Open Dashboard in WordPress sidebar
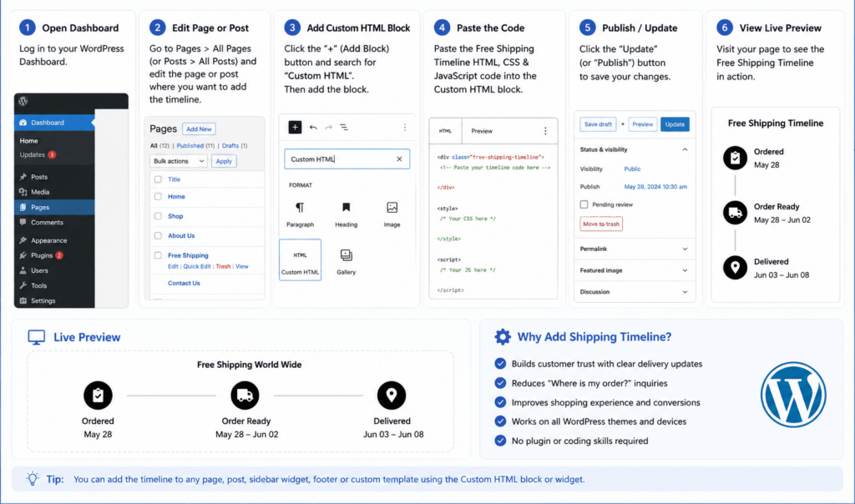The width and height of the screenshot is (855, 504). click(54, 123)
